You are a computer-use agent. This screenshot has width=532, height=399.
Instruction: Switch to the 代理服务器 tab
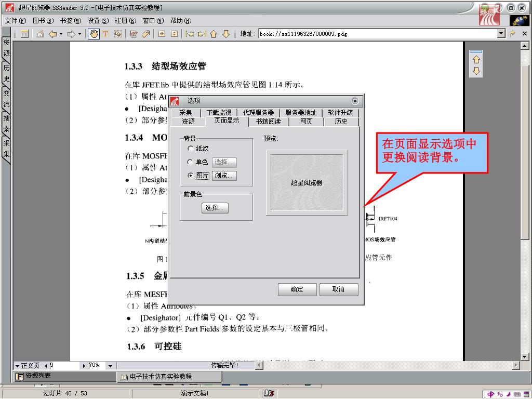258,113
